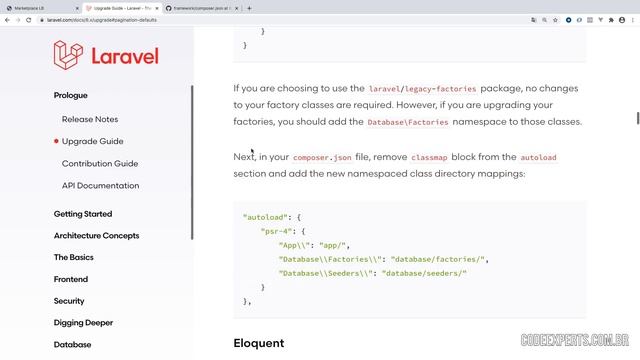Image resolution: width=640 pixels, height=360 pixels.
Task: Expand the Digging Deeper section
Action: coord(83,322)
